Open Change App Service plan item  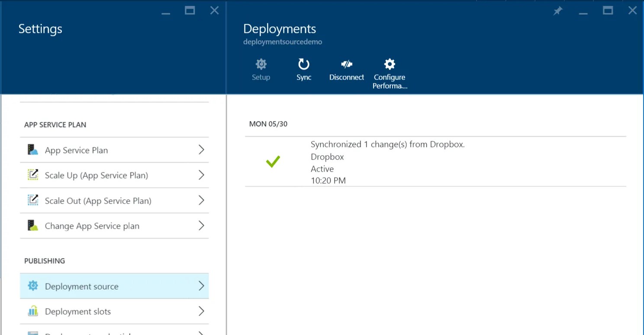point(114,226)
